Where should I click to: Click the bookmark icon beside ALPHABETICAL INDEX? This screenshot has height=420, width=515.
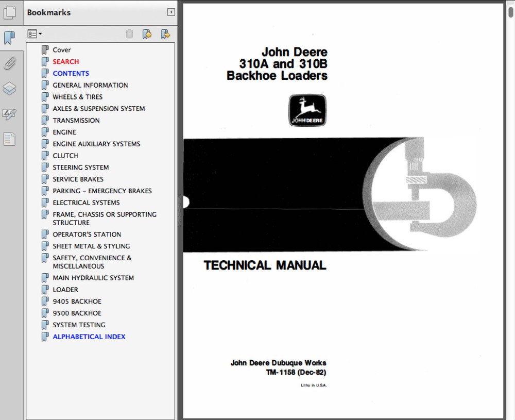coord(45,337)
